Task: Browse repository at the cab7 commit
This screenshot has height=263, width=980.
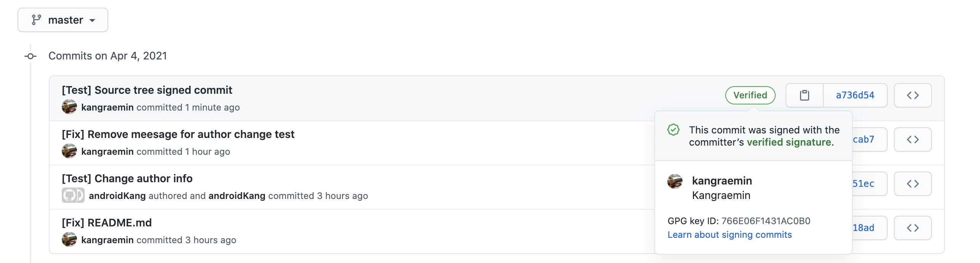Action: (913, 140)
